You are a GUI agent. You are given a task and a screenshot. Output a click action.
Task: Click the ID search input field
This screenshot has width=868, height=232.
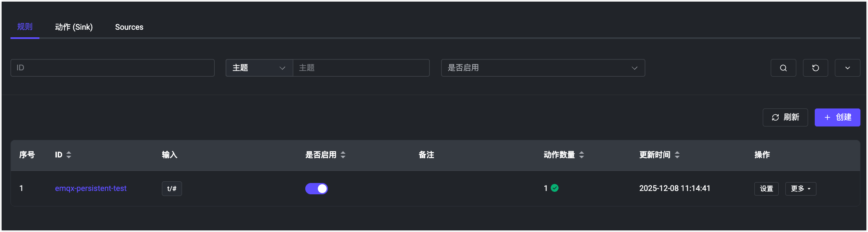112,68
